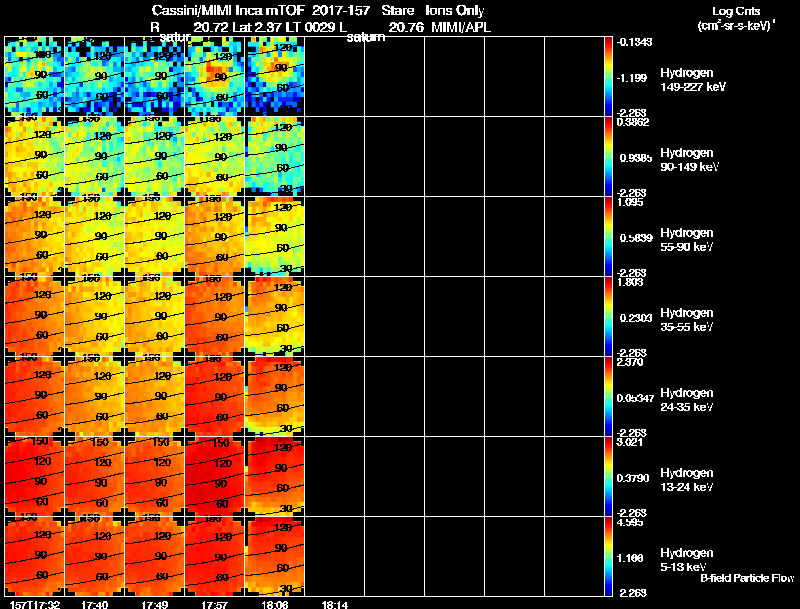
Task: Select the 55-90 keV image at 17:49
Action: [155, 236]
